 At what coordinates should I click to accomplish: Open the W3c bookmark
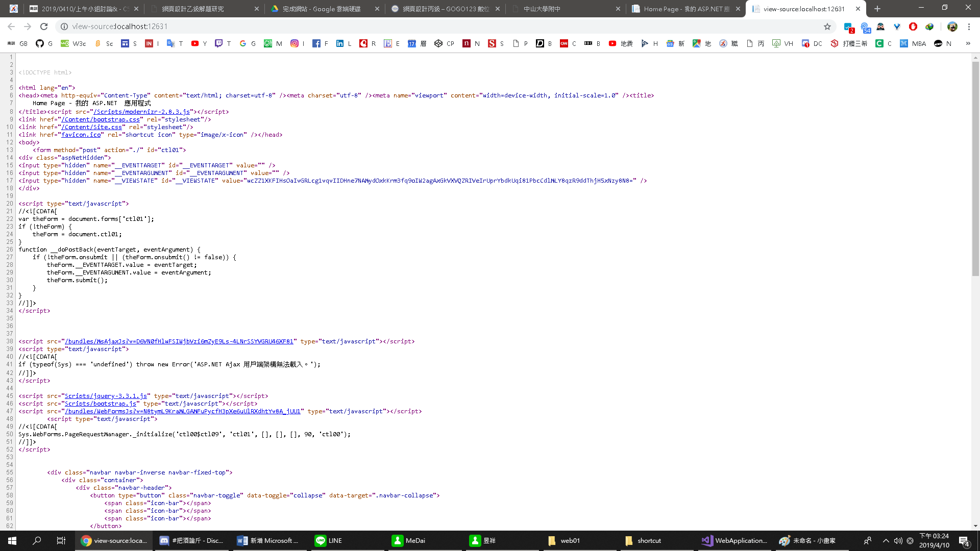(73, 43)
